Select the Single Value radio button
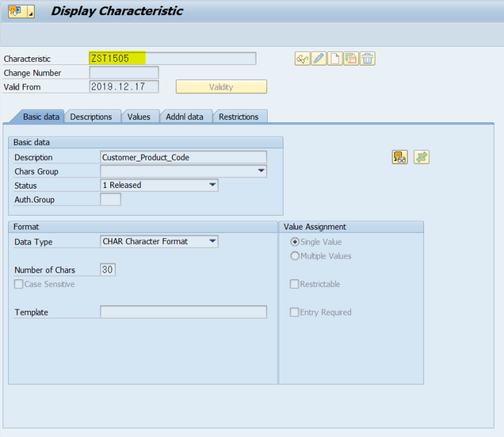The image size is (504, 437). point(295,242)
